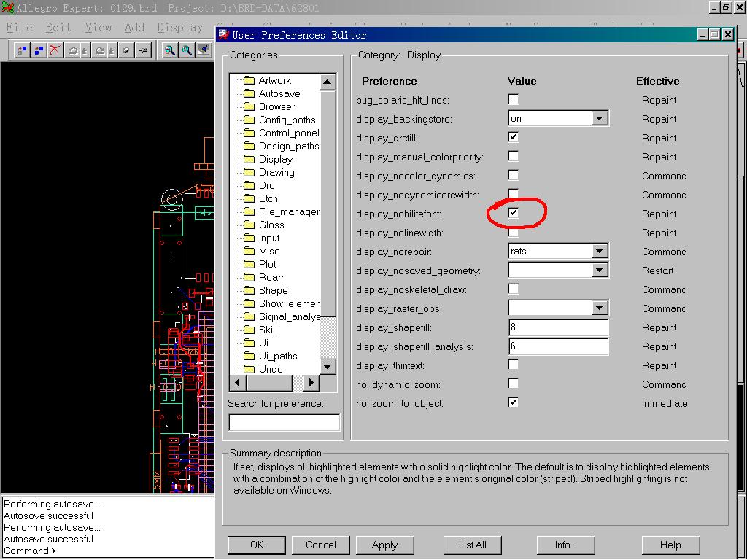
Task: Click the Undo toolbar icon
Action: [x=73, y=50]
